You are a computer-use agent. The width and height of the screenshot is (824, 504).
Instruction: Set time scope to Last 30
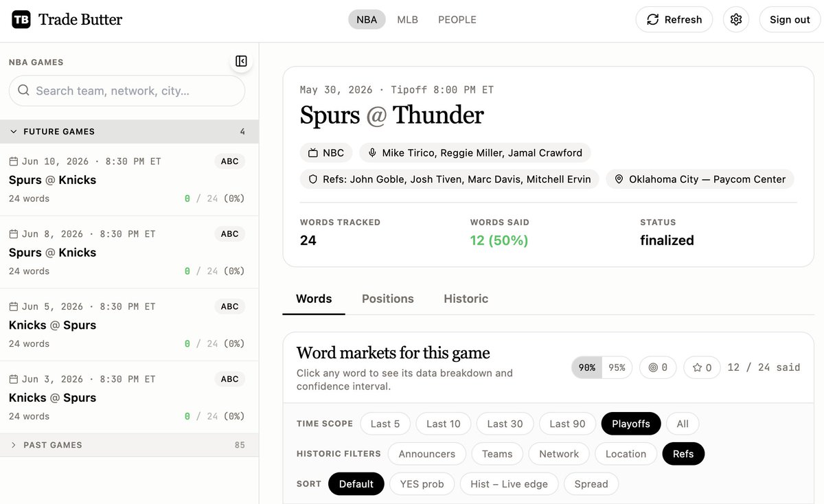(x=505, y=424)
